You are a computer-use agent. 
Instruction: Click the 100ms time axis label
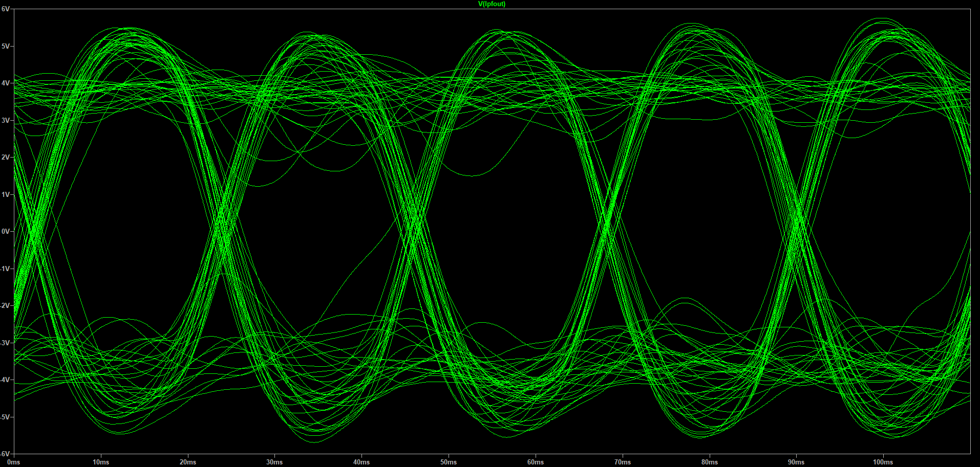[883, 462]
